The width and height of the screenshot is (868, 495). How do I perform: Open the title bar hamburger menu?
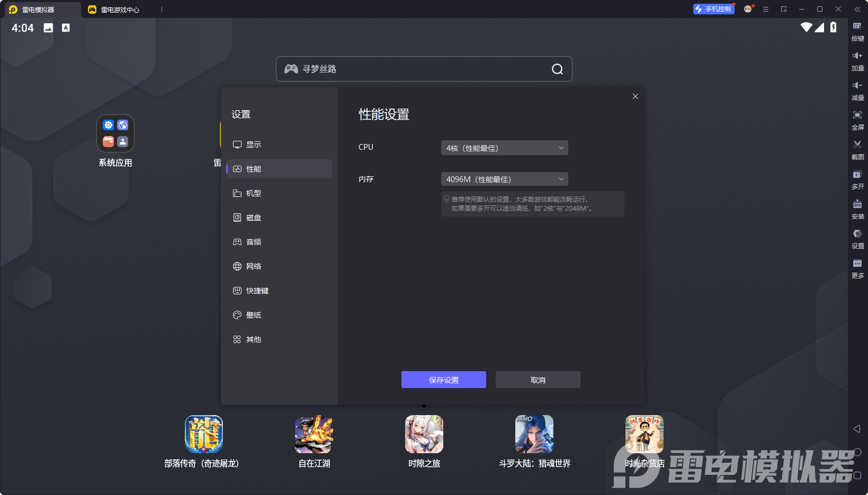[766, 10]
